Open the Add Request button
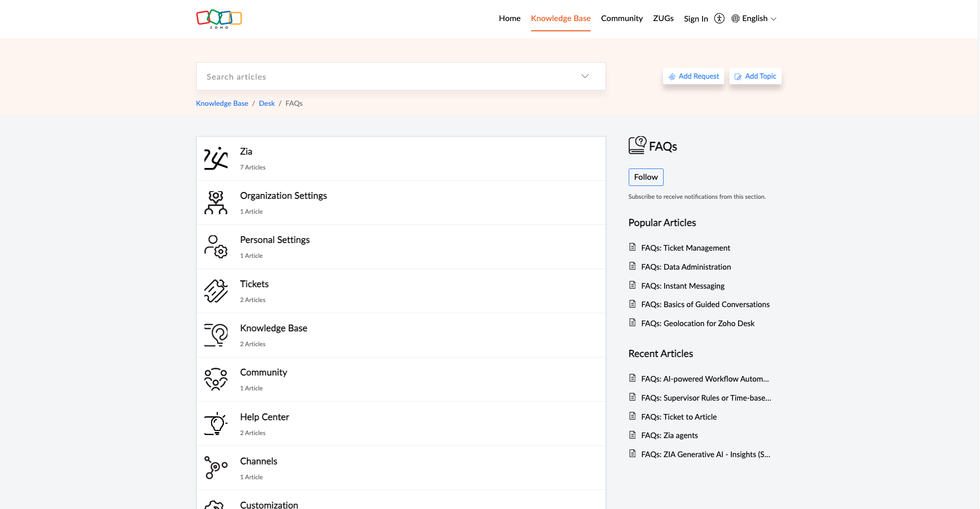980x509 pixels. [693, 76]
